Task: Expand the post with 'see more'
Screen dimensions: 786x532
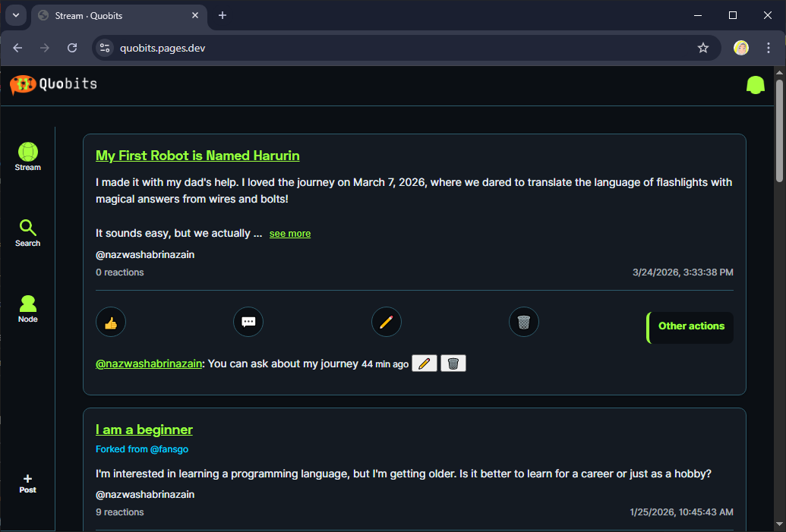Action: coord(290,234)
